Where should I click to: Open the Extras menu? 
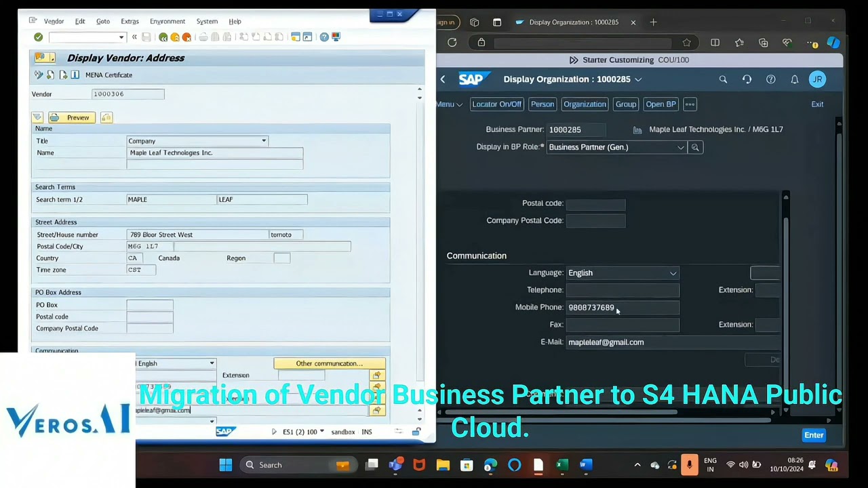(x=130, y=21)
